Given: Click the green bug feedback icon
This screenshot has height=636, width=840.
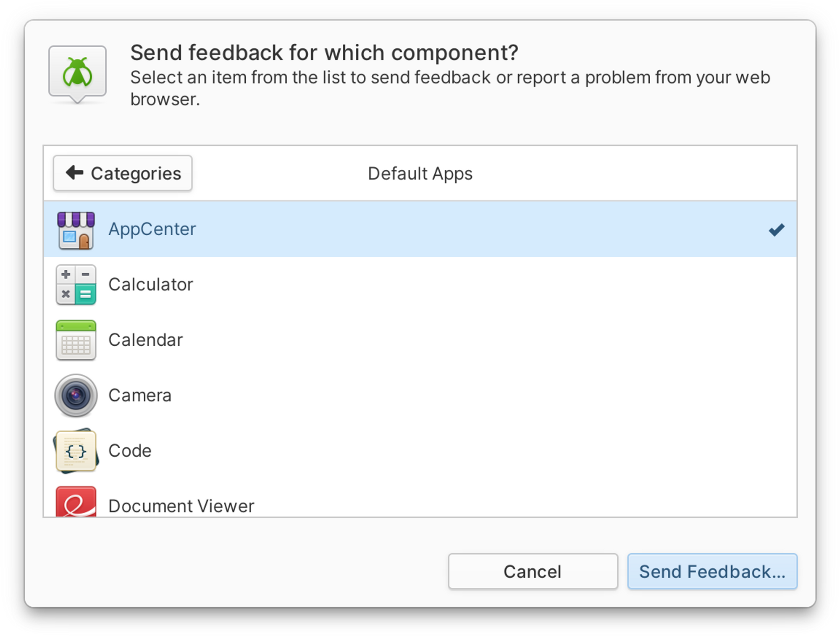Looking at the screenshot, I should (77, 74).
